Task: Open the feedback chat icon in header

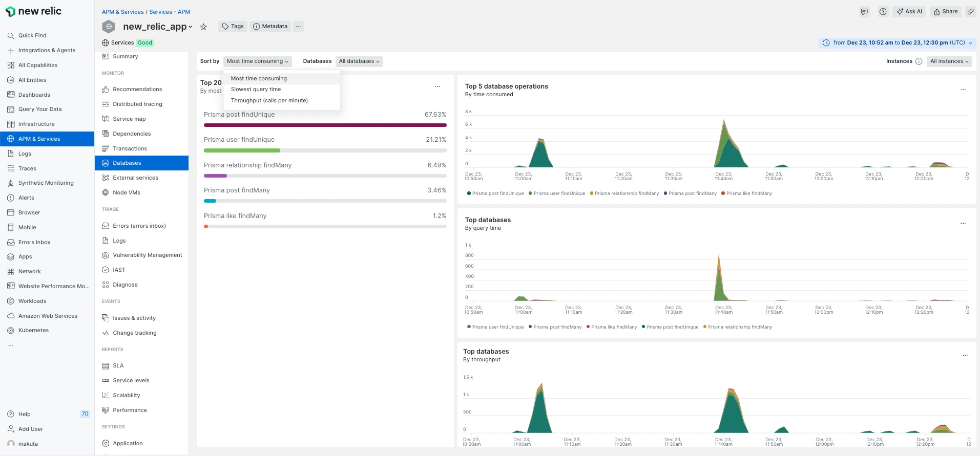Action: [x=864, y=11]
